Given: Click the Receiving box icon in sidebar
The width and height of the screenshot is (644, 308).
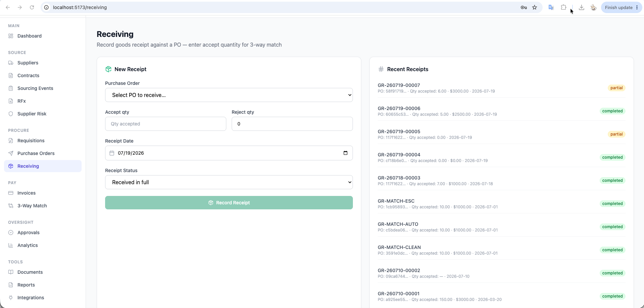Looking at the screenshot, I should point(11,166).
